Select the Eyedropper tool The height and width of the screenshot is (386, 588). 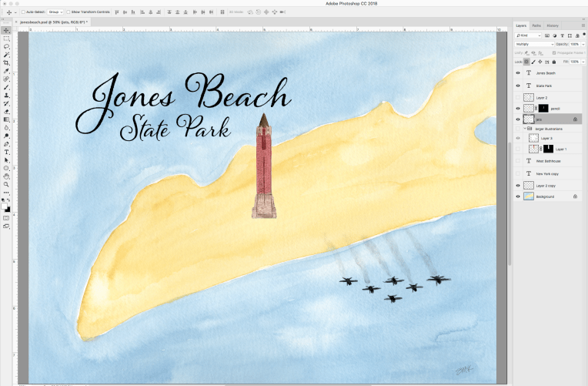pos(6,71)
